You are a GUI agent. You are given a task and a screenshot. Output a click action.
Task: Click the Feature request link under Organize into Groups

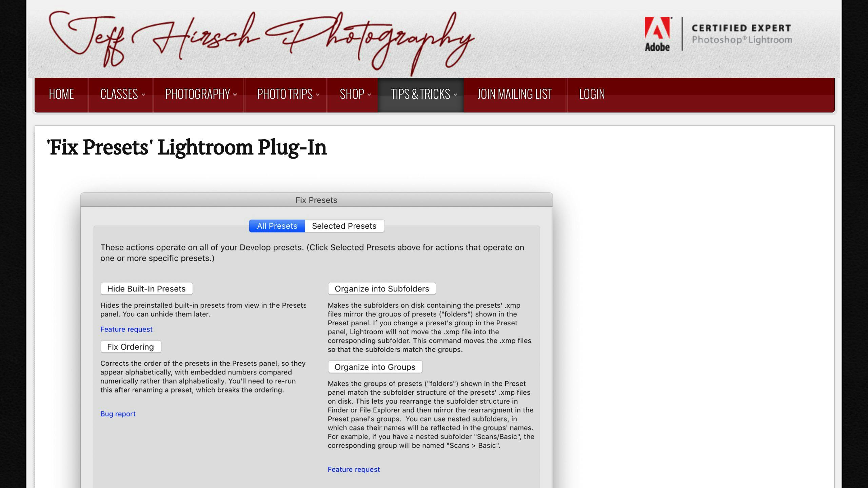point(354,469)
